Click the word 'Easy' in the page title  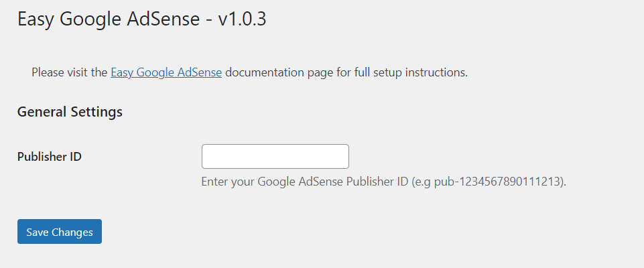[x=36, y=19]
